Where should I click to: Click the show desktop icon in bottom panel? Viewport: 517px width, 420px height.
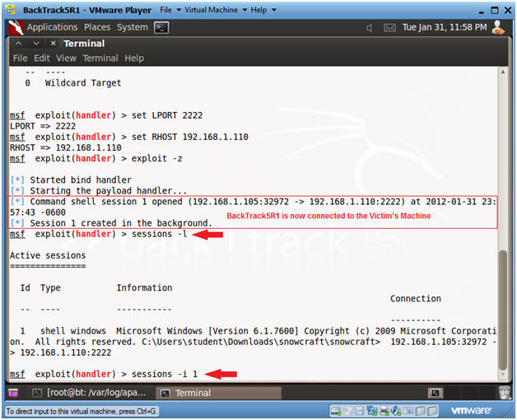click(13, 393)
